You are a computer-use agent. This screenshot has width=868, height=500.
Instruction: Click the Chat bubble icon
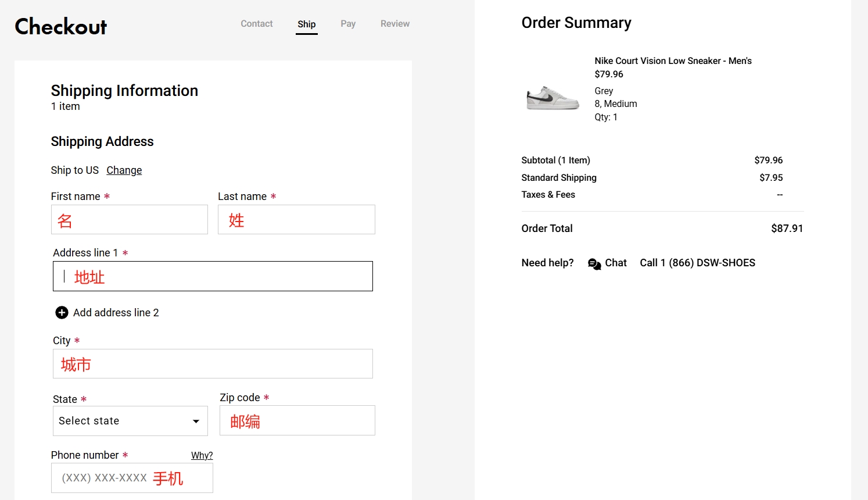pos(594,264)
